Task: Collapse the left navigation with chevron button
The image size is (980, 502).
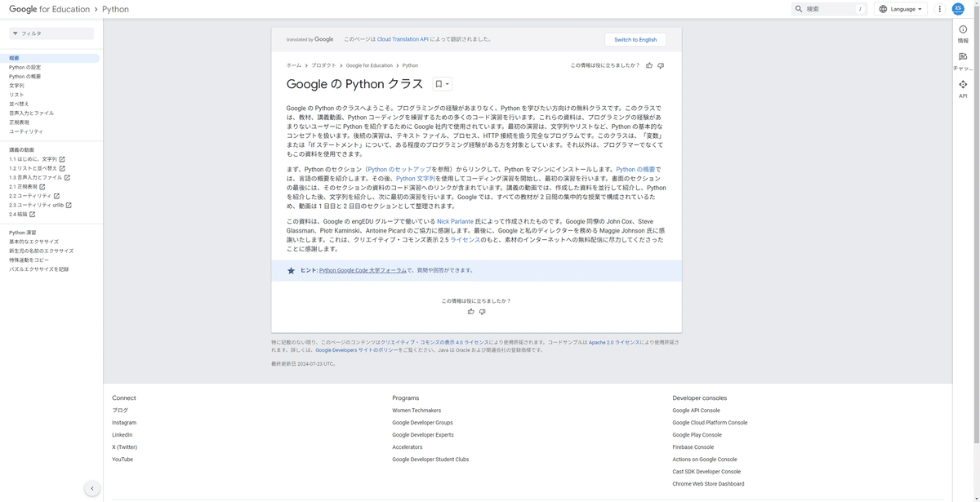Action: point(92,488)
